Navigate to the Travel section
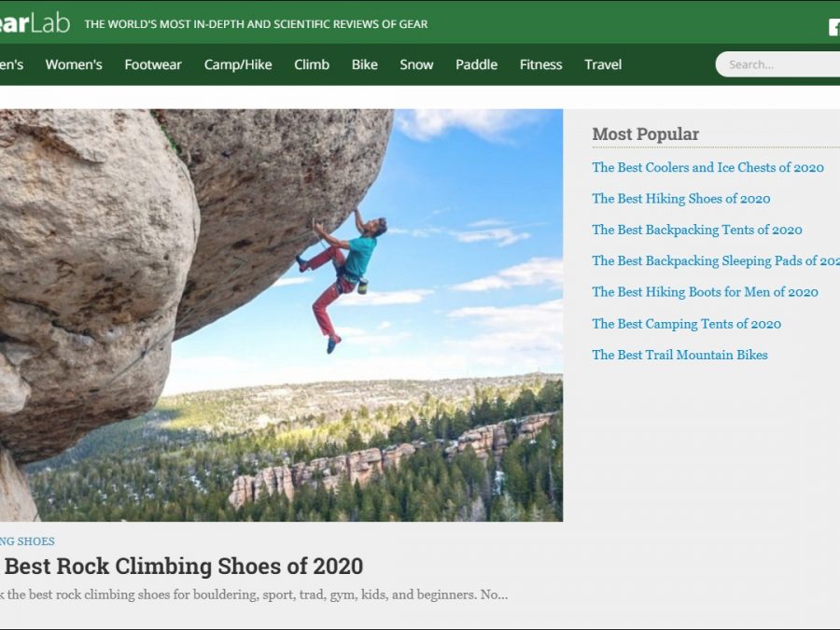Image resolution: width=840 pixels, height=630 pixels. point(603,64)
